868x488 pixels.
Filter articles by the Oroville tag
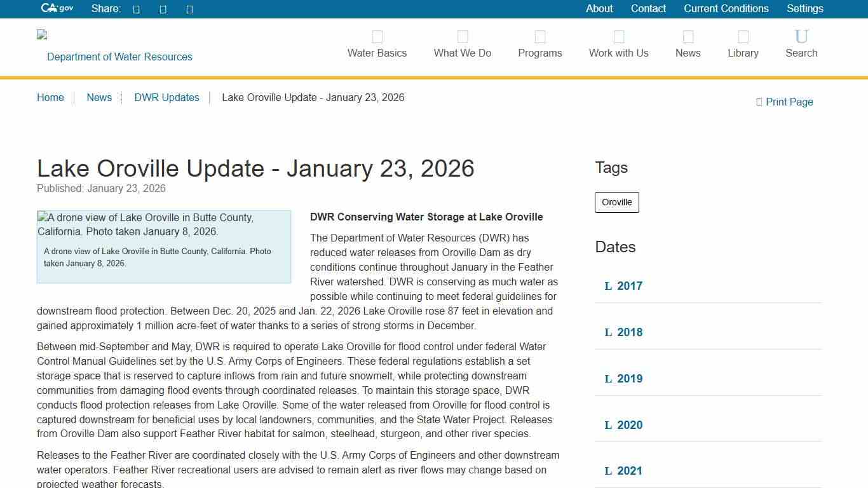coord(616,202)
